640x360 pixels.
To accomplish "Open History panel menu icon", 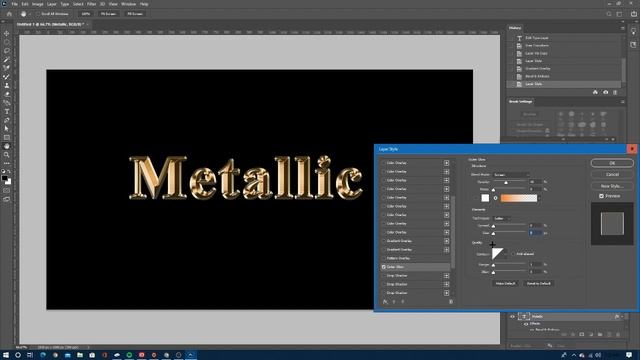I will click(622, 28).
